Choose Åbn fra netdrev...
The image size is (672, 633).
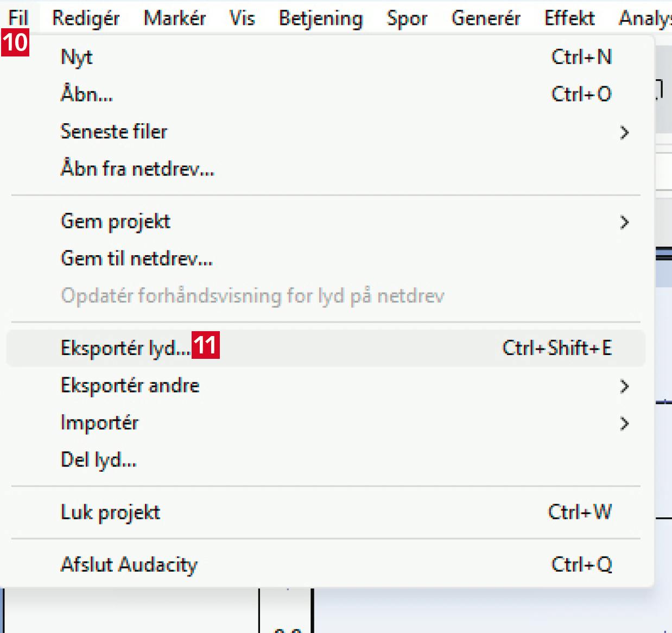coord(137,169)
